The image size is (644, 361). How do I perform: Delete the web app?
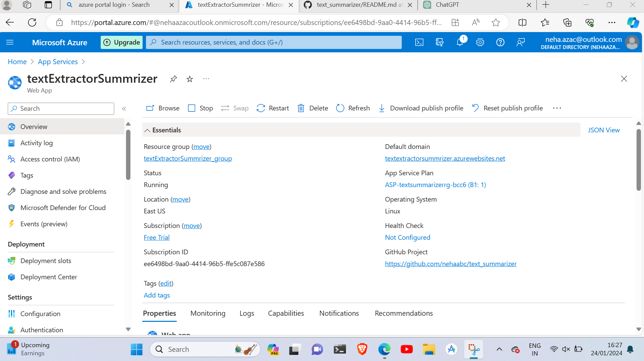tap(313, 108)
